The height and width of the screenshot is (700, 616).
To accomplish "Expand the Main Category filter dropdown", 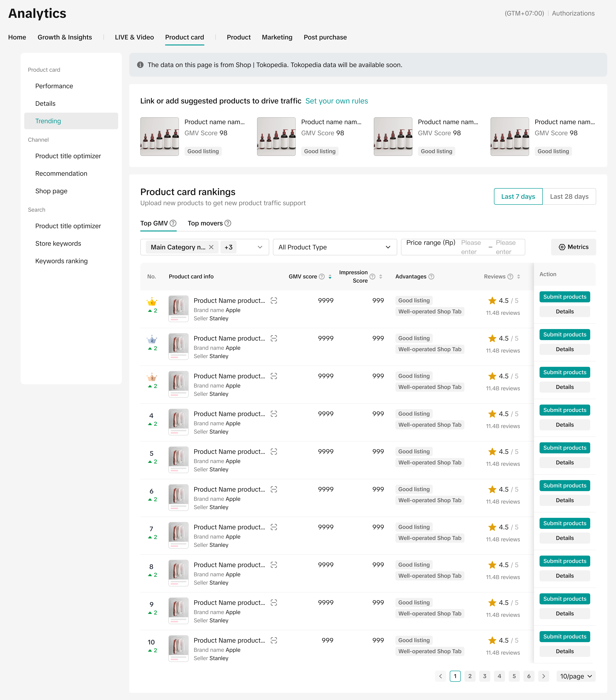I will point(260,247).
